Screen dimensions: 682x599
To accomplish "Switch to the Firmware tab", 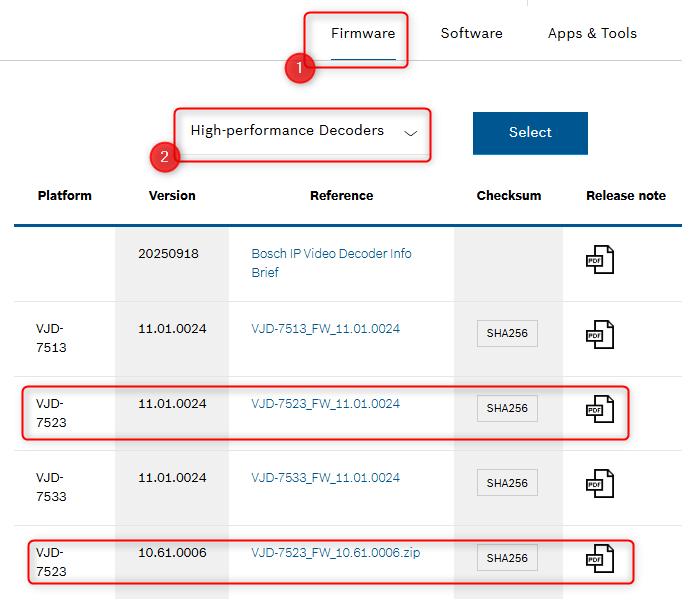I will 363,34.
